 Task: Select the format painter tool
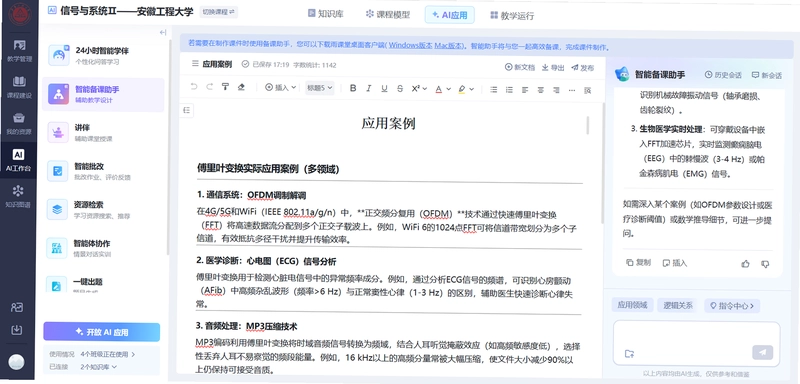225,88
